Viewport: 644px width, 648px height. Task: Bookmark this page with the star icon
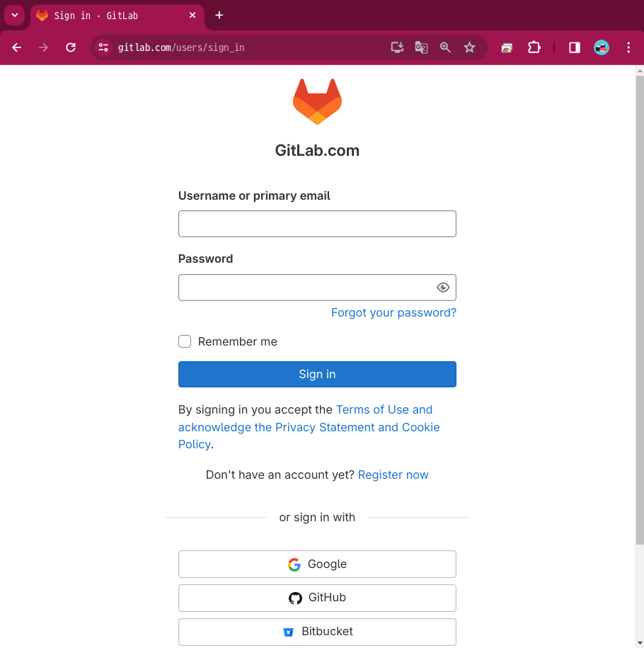pyautogui.click(x=469, y=47)
